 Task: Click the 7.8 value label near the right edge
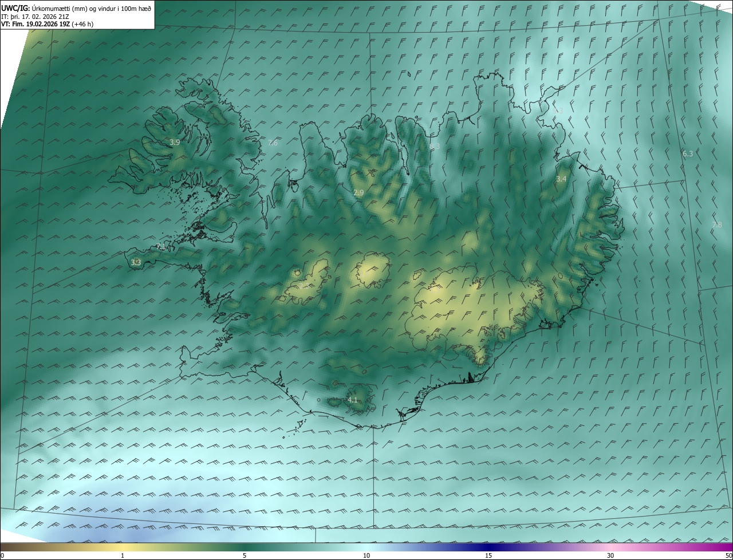[717, 225]
